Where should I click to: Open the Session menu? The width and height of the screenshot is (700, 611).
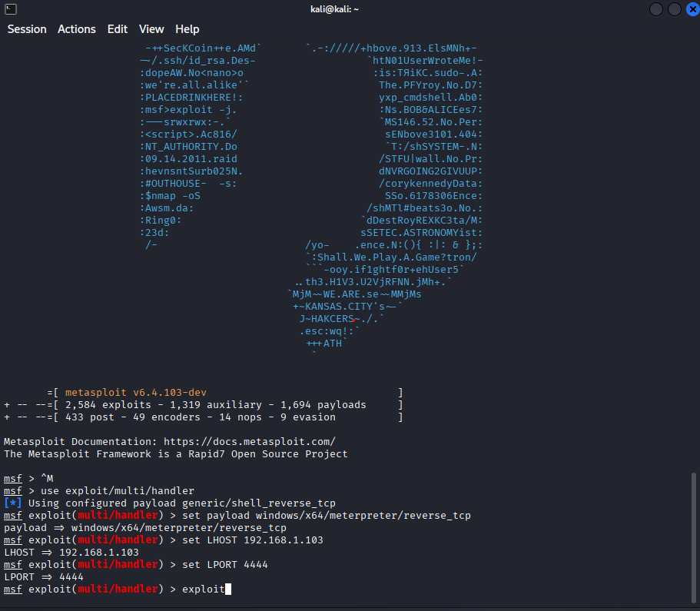(27, 29)
